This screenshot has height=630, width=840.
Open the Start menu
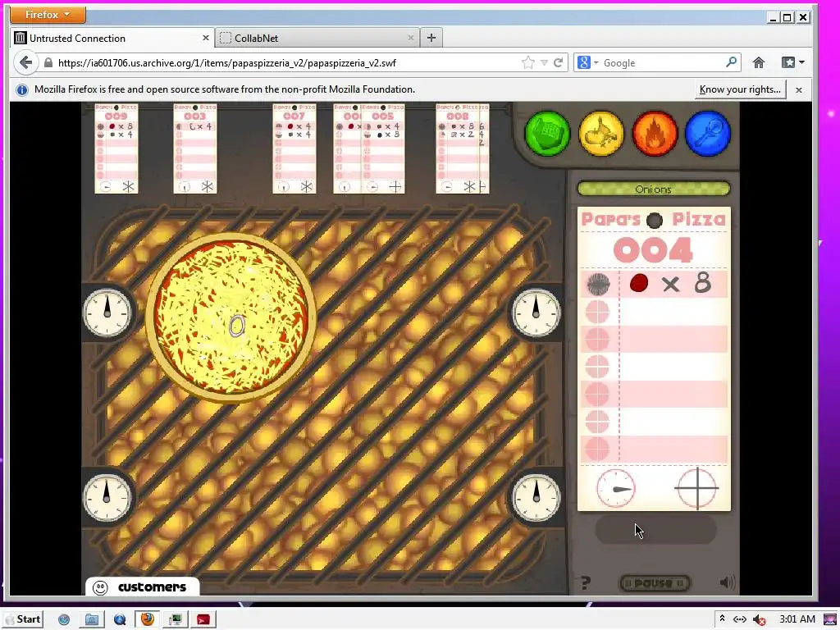pyautogui.click(x=22, y=619)
